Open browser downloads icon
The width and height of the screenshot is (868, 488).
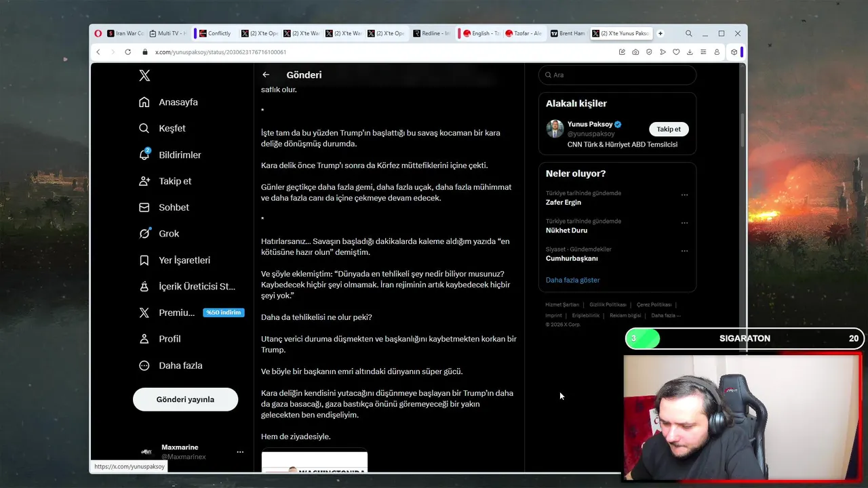(x=690, y=52)
